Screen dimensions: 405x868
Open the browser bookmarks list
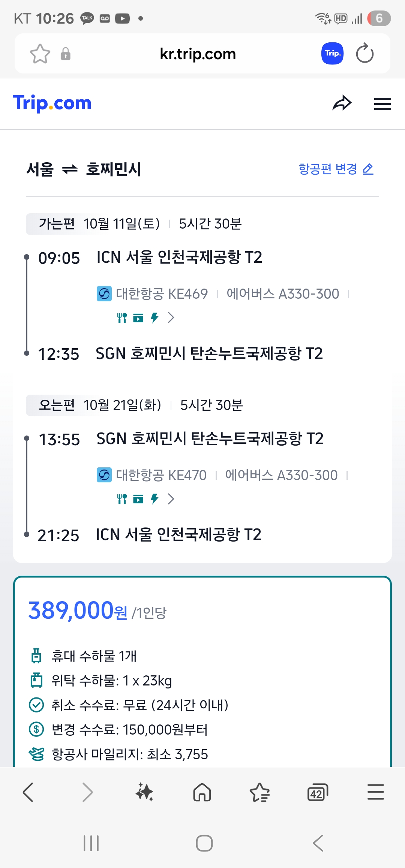pyautogui.click(x=259, y=792)
